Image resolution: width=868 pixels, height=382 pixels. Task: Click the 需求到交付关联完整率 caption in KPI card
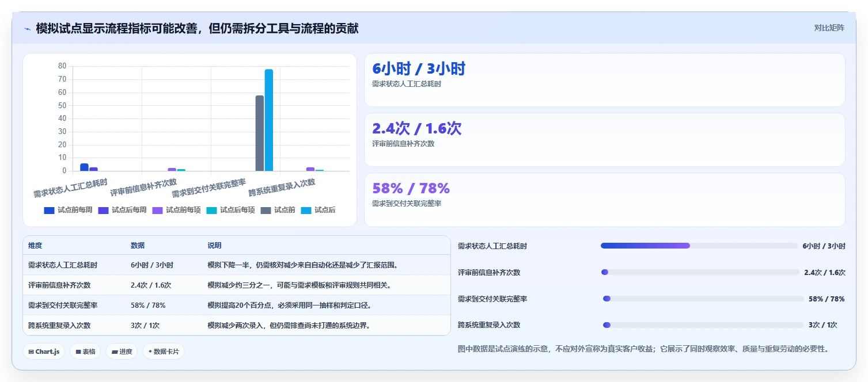pos(407,204)
